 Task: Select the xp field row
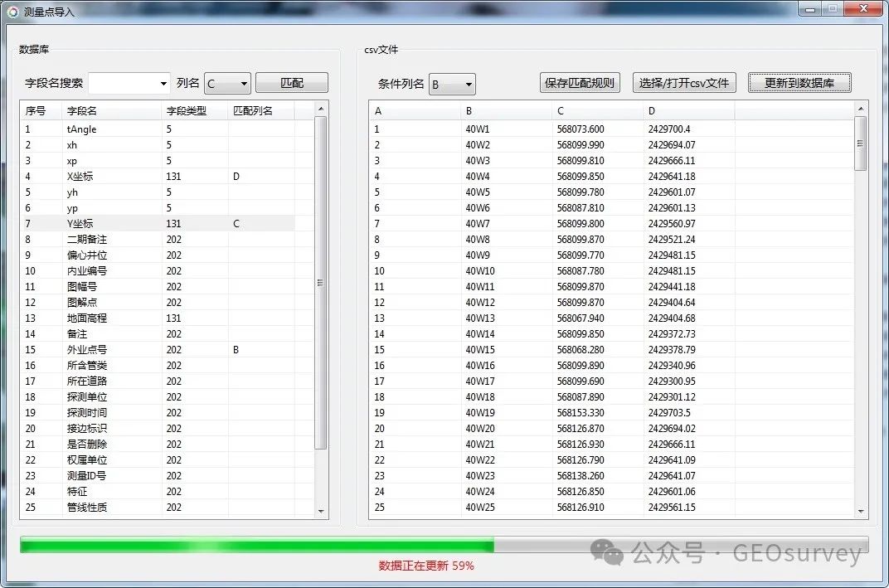(x=158, y=160)
